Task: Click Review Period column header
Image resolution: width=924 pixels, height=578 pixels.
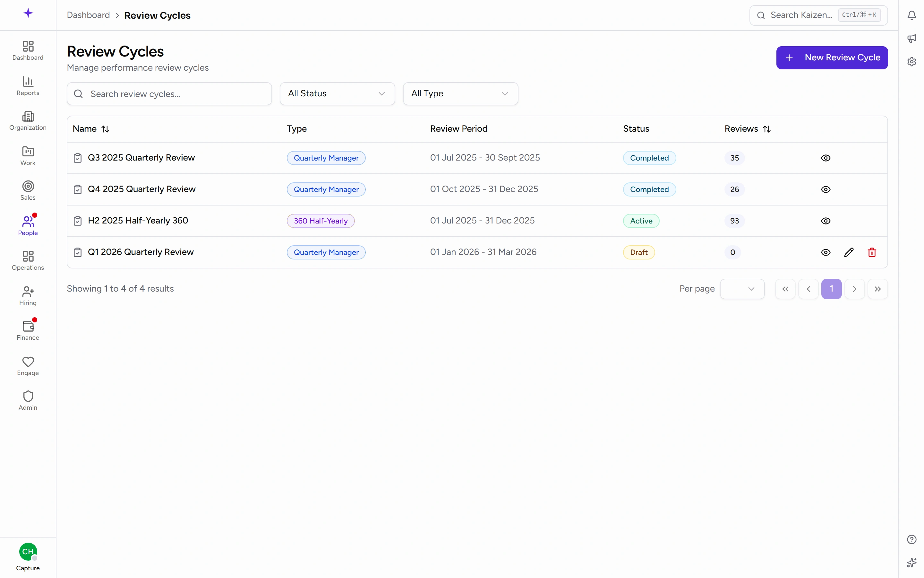Action: tap(458, 129)
